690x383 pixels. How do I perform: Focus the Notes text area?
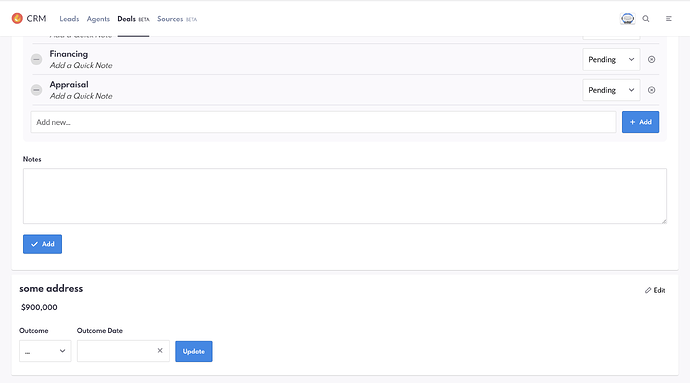pos(345,196)
